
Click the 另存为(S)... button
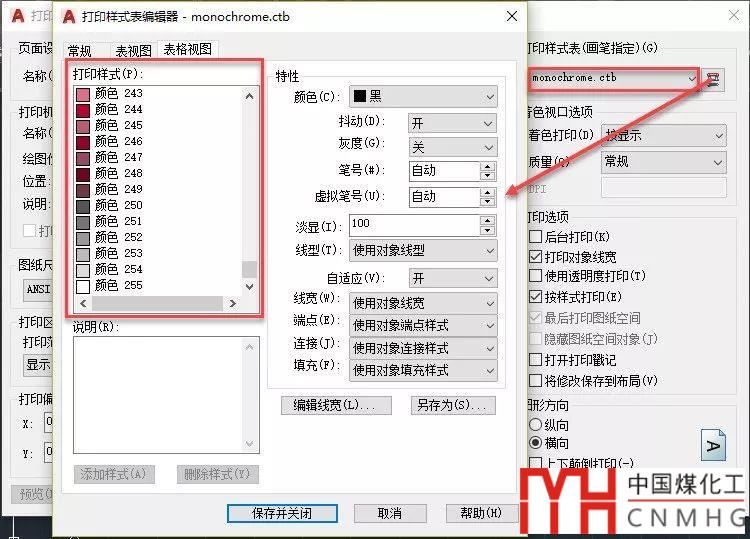(453, 406)
